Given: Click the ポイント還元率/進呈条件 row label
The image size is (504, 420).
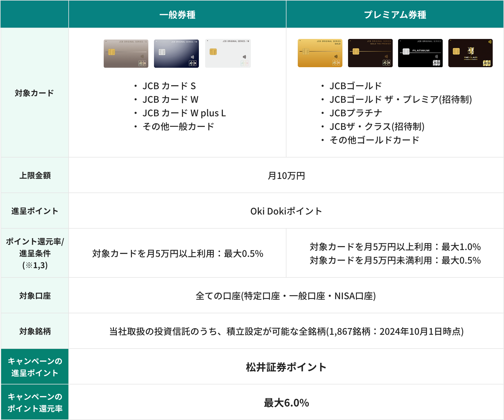Looking at the screenshot, I should [x=34, y=253].
